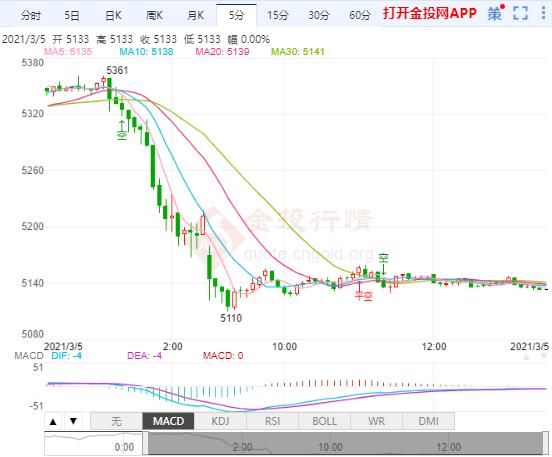Click the MA30: 5141 legend label
This screenshot has width=552, height=457.
[x=298, y=52]
